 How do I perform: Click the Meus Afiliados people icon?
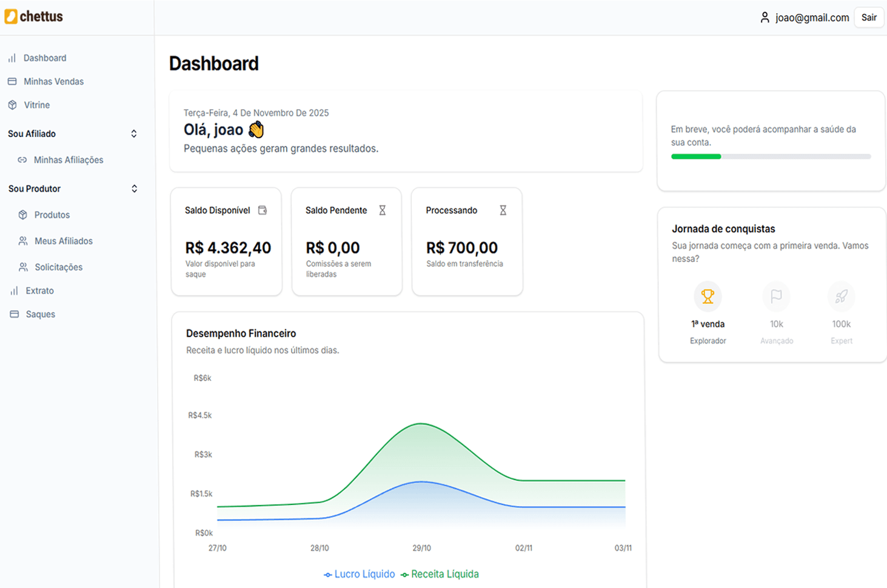pos(22,241)
